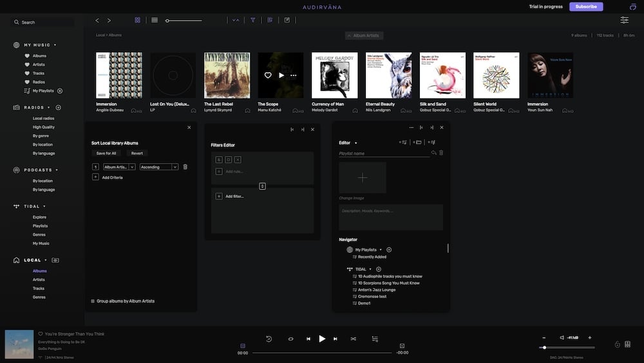The image size is (644, 363).
Task: Open the remote control icon at bottom right
Action: point(627,344)
